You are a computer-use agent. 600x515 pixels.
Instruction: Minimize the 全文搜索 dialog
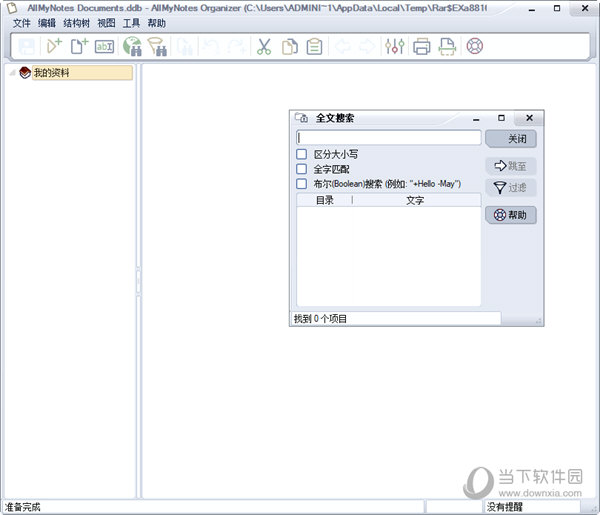coord(476,119)
